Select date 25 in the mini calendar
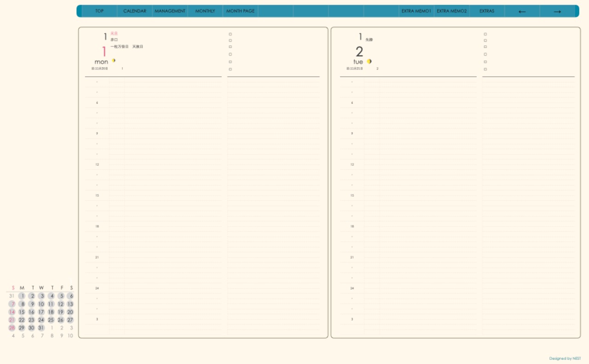Image resolution: width=589 pixels, height=364 pixels. [x=51, y=320]
